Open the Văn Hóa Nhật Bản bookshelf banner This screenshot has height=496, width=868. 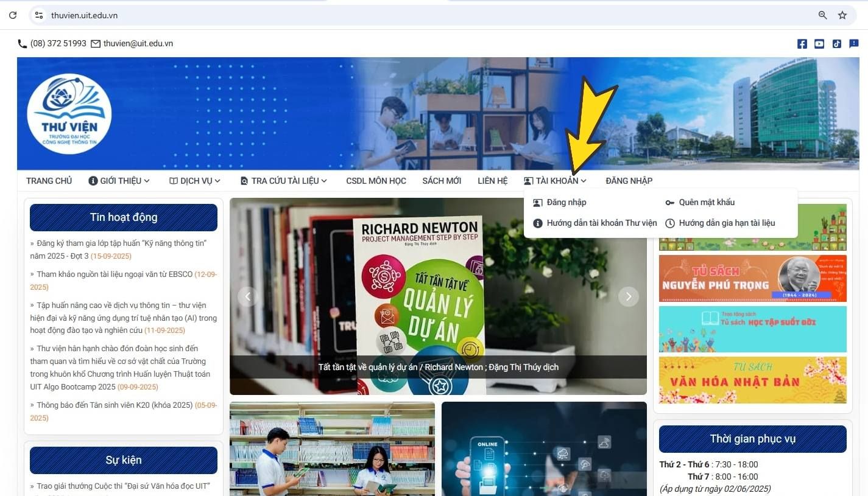click(x=752, y=380)
